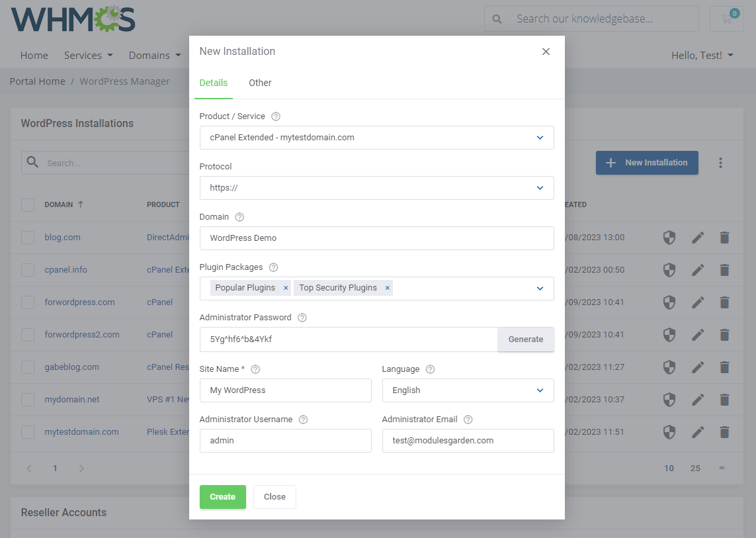Screen dimensions: 756x538
Task: Click help icon beside Site Name
Action: (x=255, y=369)
